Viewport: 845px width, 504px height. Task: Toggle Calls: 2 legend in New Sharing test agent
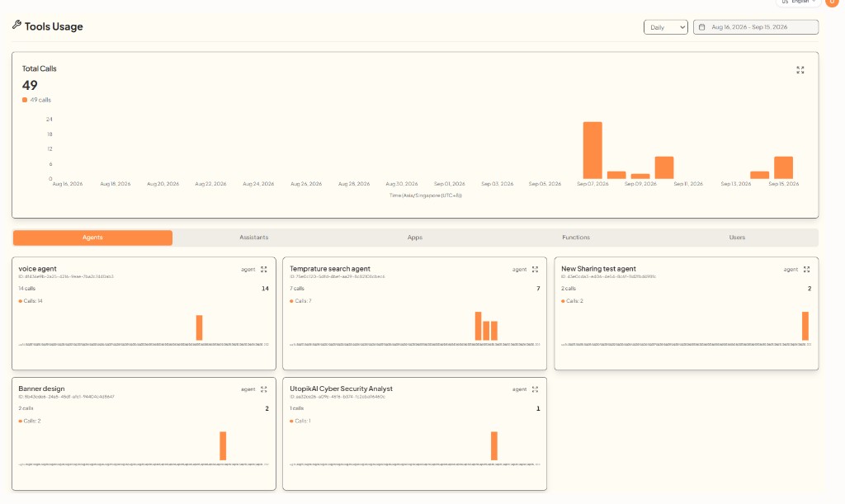tap(573, 301)
